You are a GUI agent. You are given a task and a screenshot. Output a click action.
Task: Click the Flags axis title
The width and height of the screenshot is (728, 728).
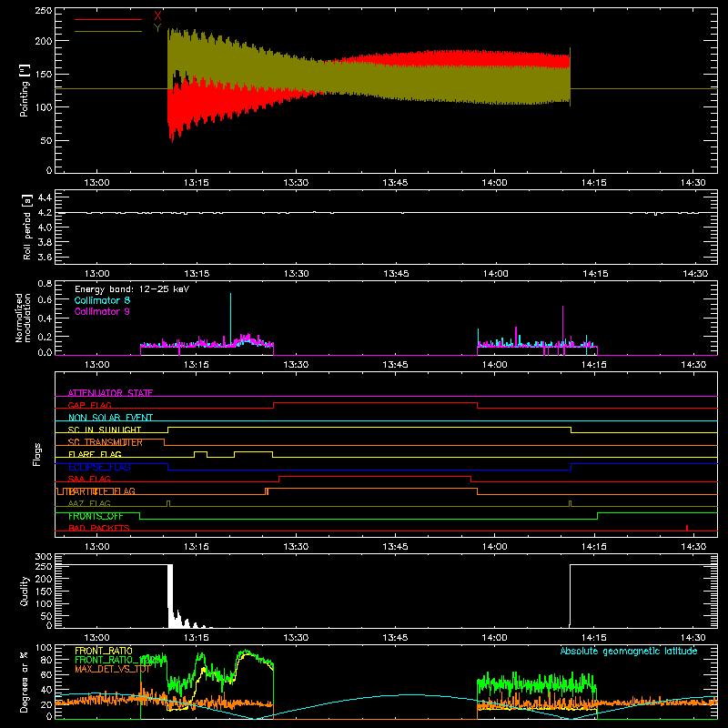36,454
